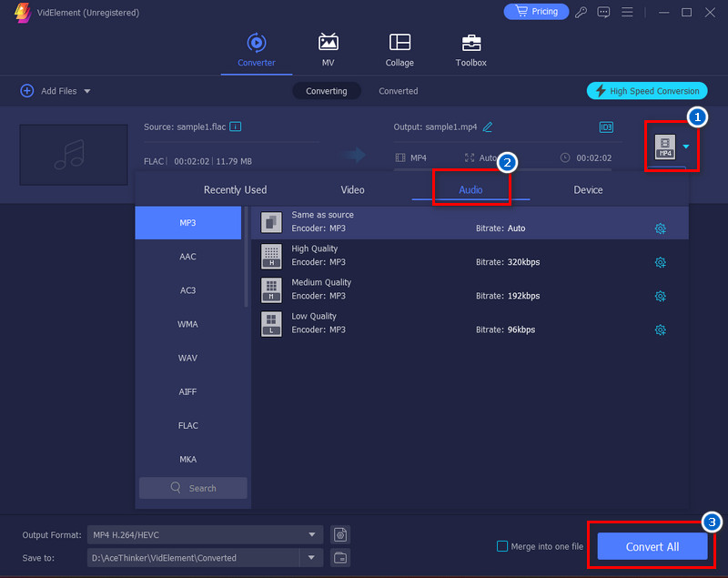Click the Pricing button
Screen dimensions: 728x578
click(x=536, y=12)
